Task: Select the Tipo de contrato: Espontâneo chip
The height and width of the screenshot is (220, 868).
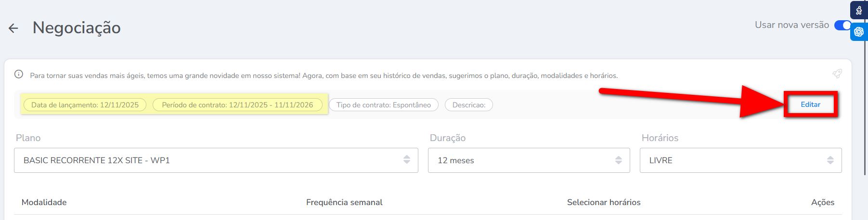Action: [x=384, y=105]
